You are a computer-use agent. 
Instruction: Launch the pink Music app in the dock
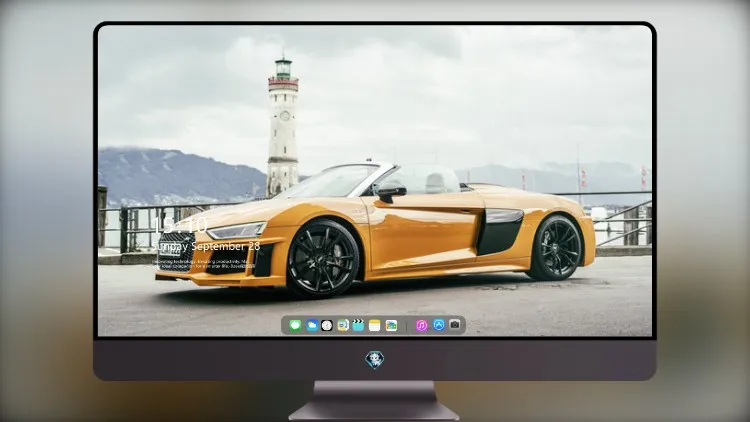pyautogui.click(x=421, y=325)
